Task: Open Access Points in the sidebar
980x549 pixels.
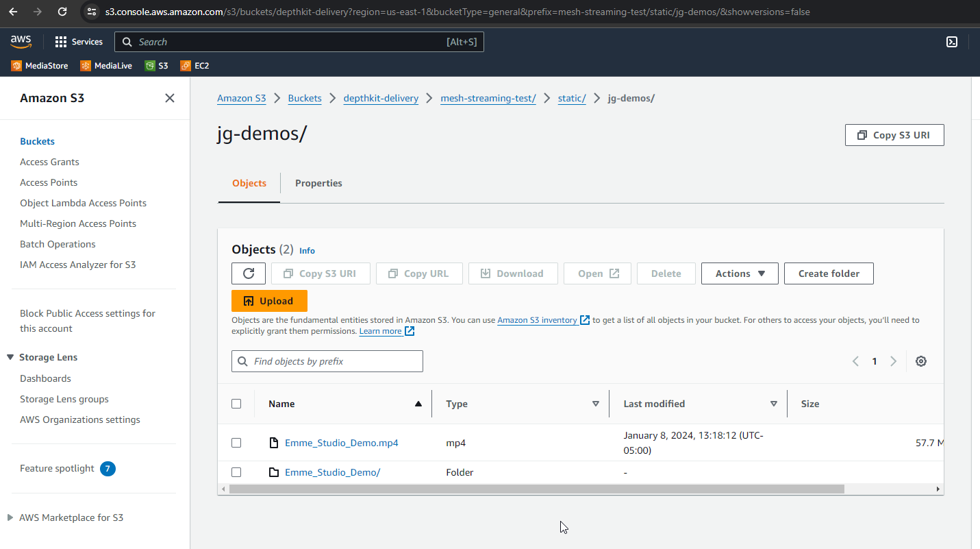Action: 49,182
